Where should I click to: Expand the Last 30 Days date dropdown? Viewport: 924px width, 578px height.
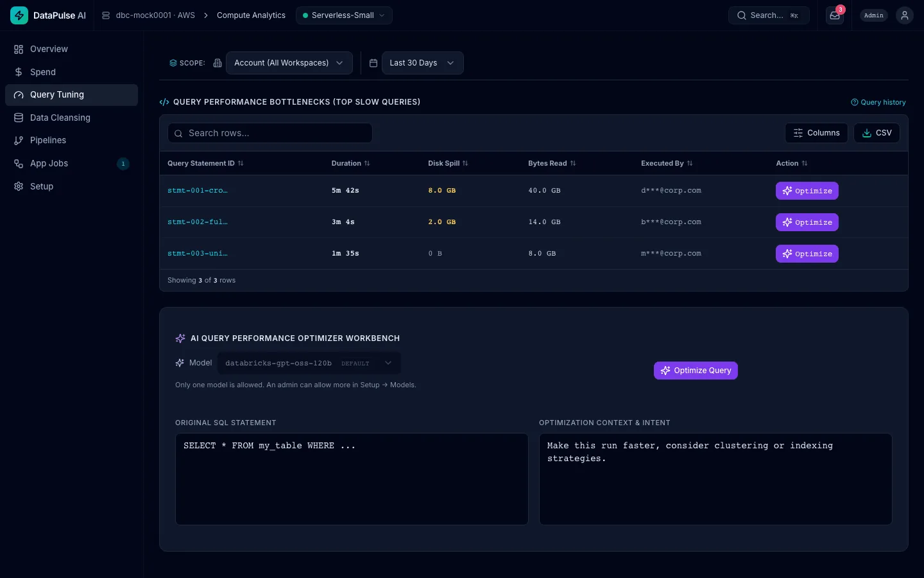pyautogui.click(x=423, y=63)
